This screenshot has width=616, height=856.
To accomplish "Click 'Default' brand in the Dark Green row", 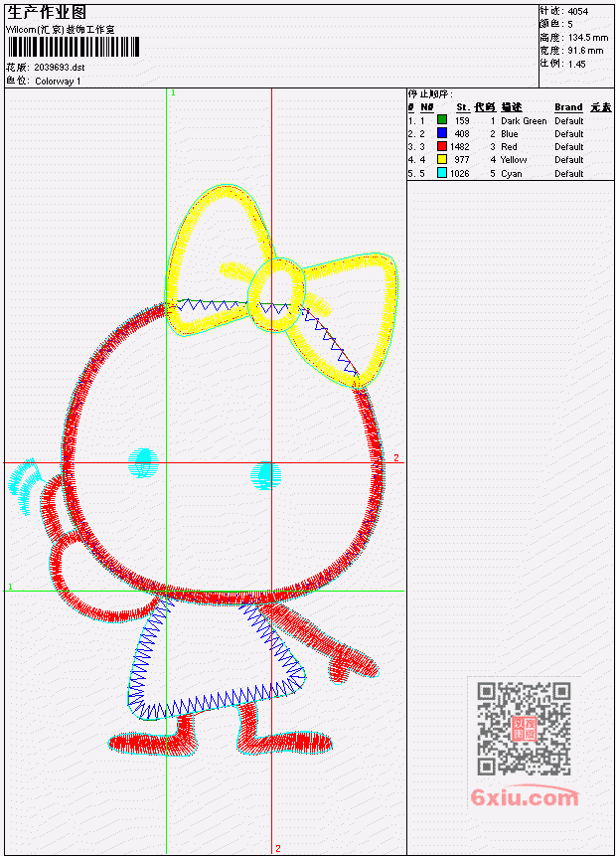I will 569,121.
